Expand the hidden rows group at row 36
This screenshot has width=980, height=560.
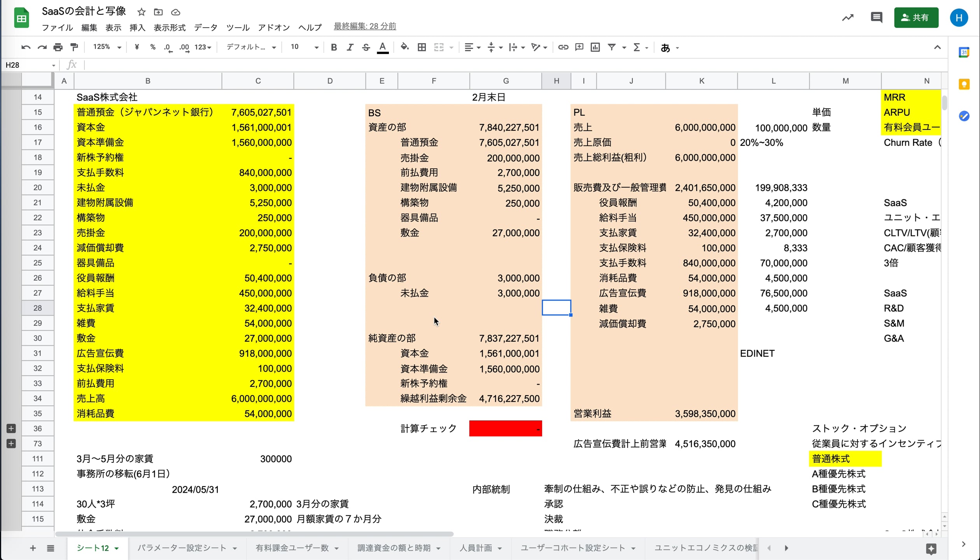(11, 429)
